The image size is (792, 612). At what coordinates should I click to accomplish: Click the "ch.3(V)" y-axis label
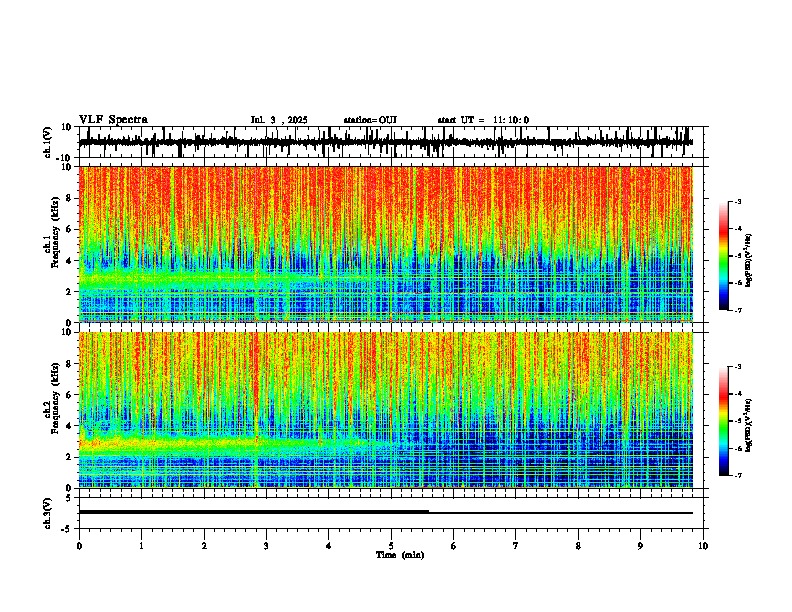click(47, 513)
